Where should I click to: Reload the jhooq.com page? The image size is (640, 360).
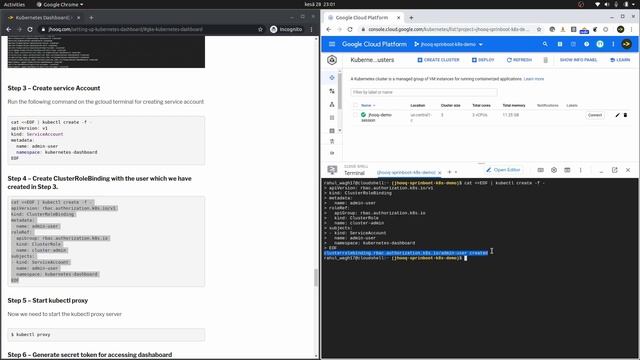pos(30,29)
